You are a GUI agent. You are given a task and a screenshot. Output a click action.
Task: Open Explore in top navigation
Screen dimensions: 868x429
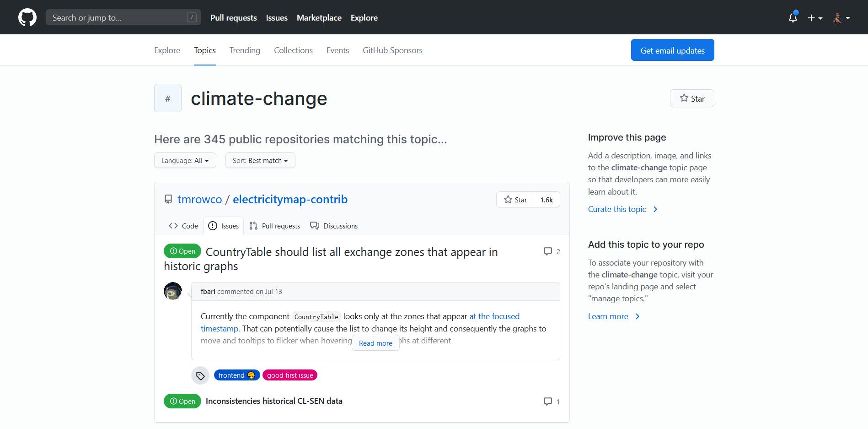tap(364, 18)
